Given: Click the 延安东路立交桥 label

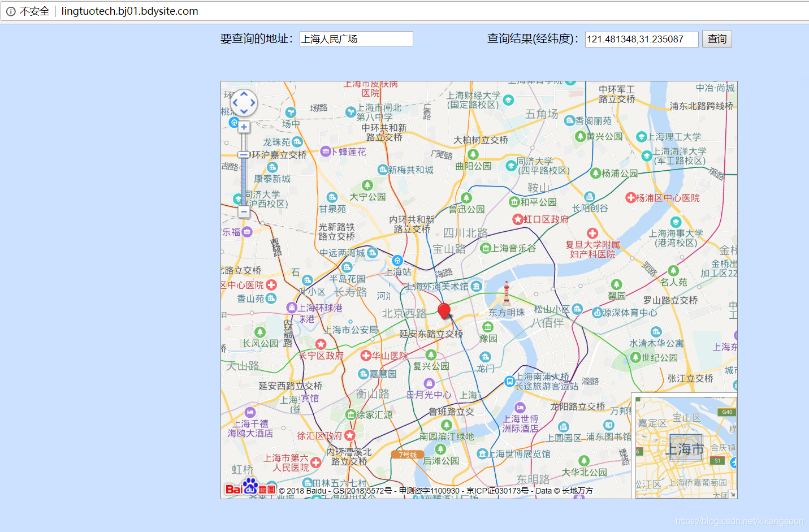Looking at the screenshot, I should [431, 334].
